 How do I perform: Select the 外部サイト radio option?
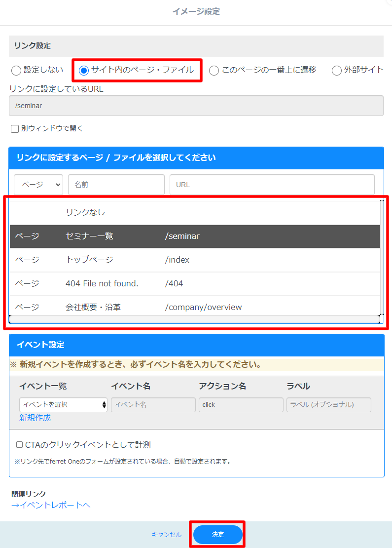[336, 70]
